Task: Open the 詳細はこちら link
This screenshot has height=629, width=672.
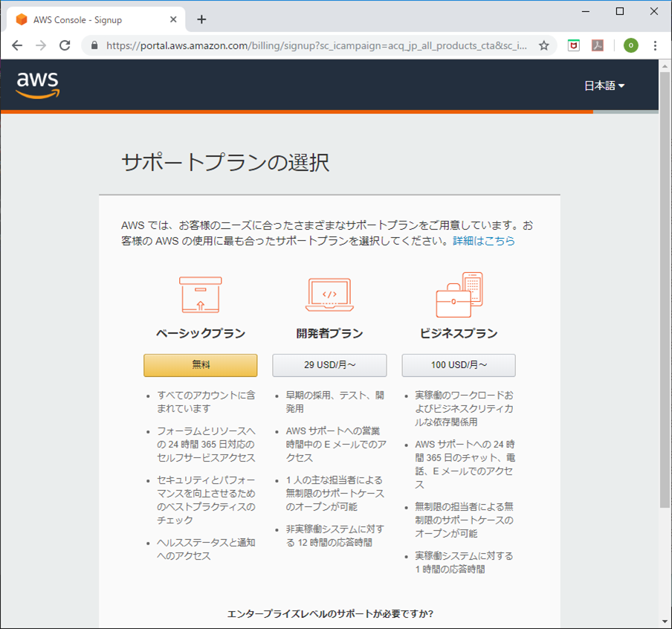Action: tap(484, 241)
